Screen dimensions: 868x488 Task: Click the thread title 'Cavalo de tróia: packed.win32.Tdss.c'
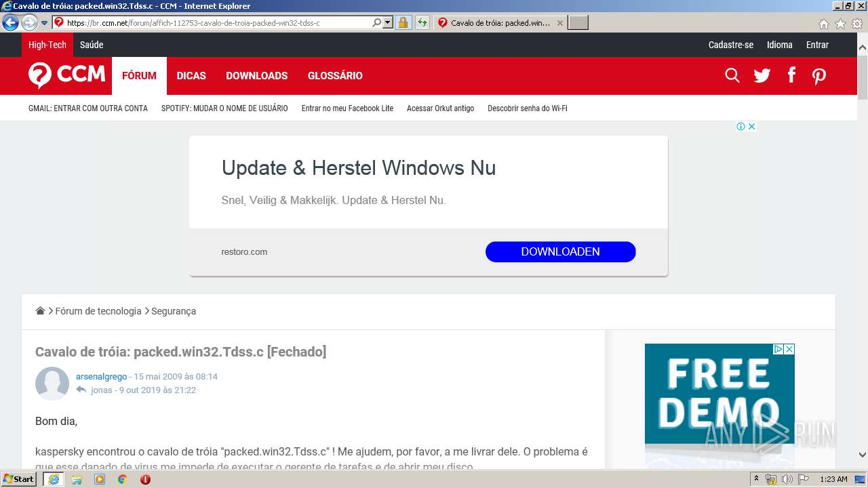[x=149, y=352]
